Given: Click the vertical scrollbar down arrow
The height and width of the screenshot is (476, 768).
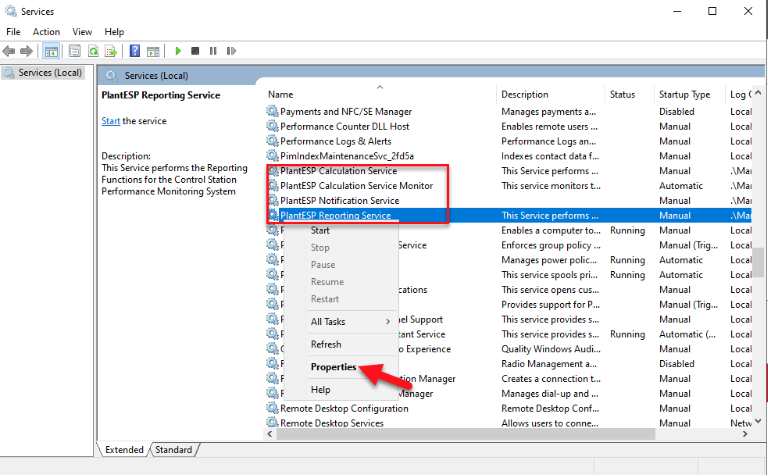Looking at the screenshot, I should 758,421.
